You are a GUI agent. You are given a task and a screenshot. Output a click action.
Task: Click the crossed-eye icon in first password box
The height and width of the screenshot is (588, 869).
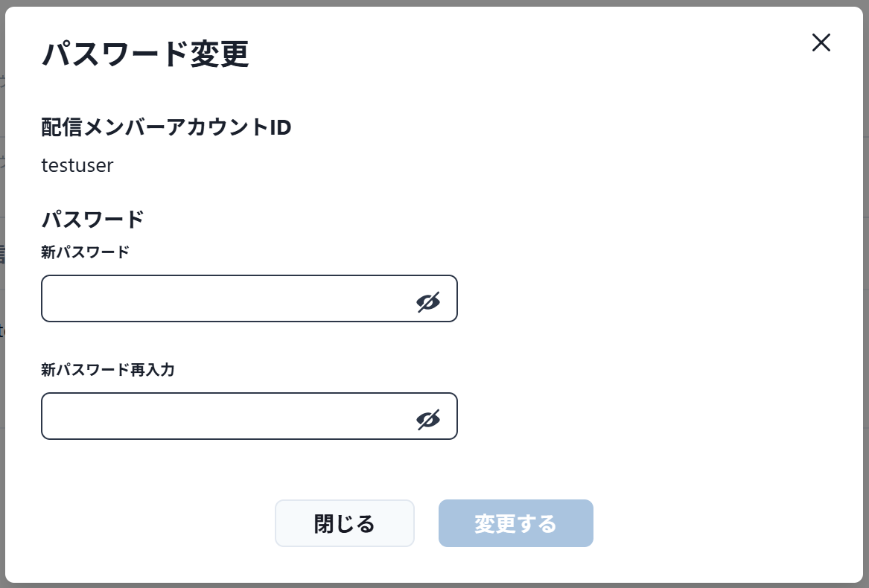pyautogui.click(x=428, y=301)
